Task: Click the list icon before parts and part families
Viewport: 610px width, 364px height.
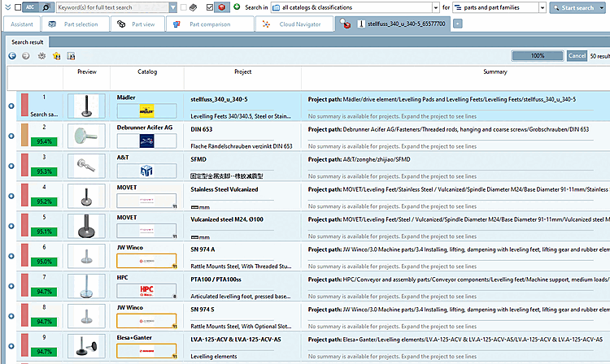Action: [458, 7]
